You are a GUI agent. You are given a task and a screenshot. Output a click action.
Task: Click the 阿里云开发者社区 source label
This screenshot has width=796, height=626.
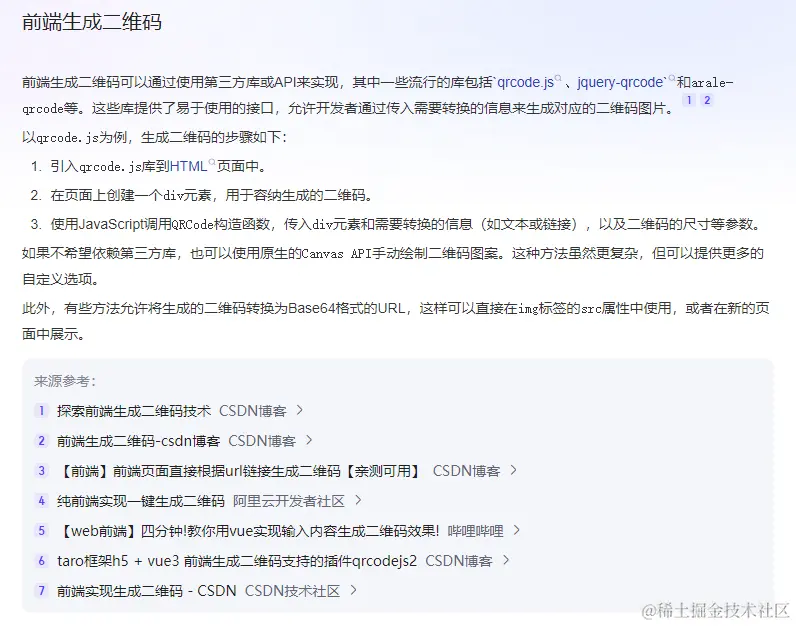tap(289, 501)
